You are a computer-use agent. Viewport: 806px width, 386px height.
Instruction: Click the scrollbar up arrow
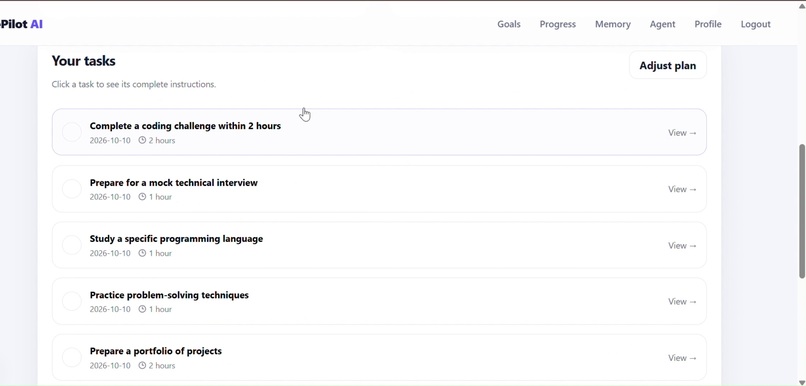(801, 5)
